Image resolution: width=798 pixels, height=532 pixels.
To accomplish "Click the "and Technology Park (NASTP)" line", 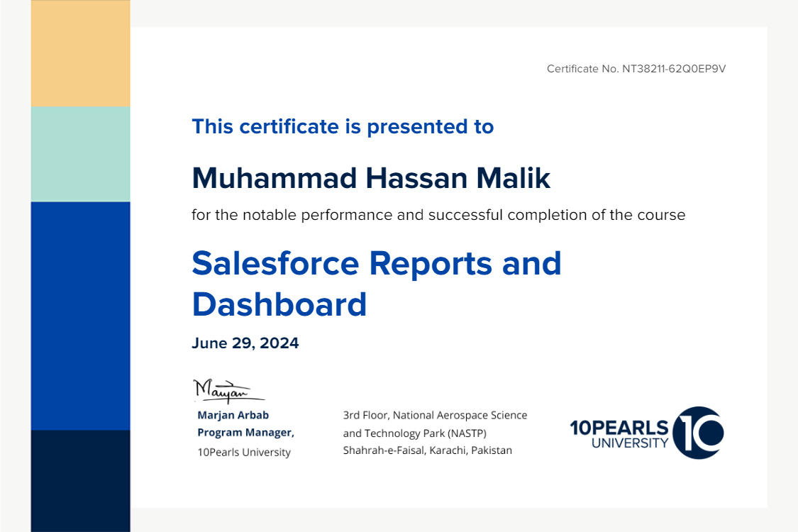I will [414, 433].
